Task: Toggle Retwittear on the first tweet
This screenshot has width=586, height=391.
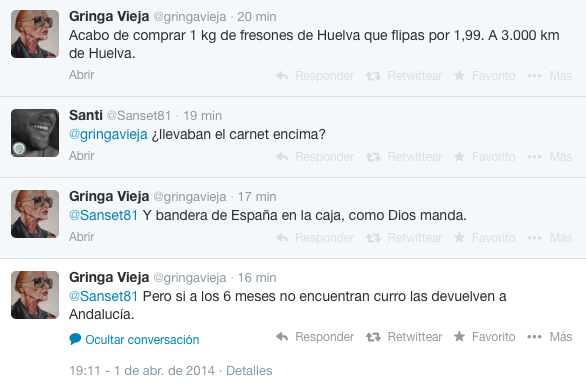Action: [x=404, y=76]
